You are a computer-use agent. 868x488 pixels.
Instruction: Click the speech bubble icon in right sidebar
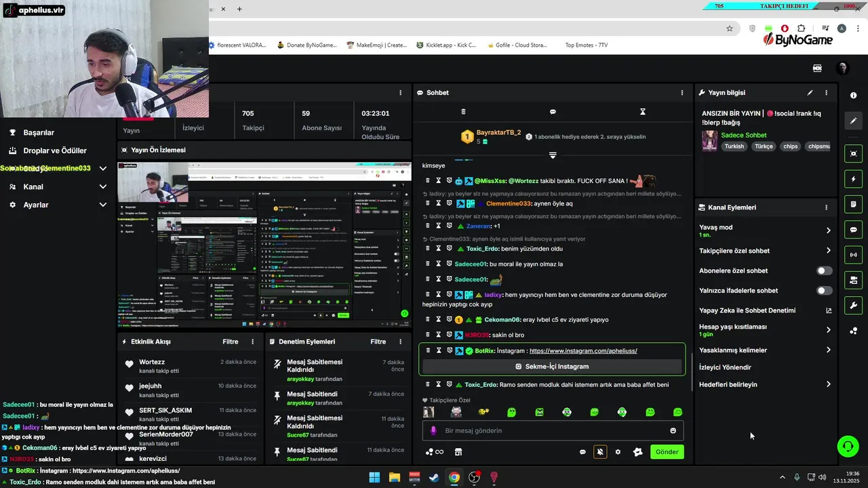click(x=854, y=230)
